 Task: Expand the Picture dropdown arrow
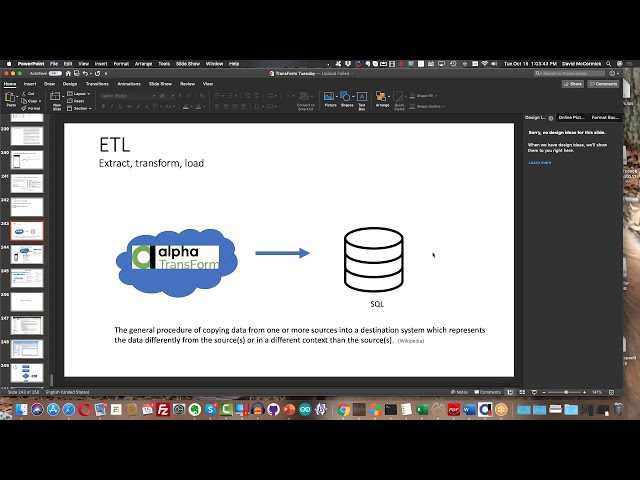pyautogui.click(x=336, y=97)
